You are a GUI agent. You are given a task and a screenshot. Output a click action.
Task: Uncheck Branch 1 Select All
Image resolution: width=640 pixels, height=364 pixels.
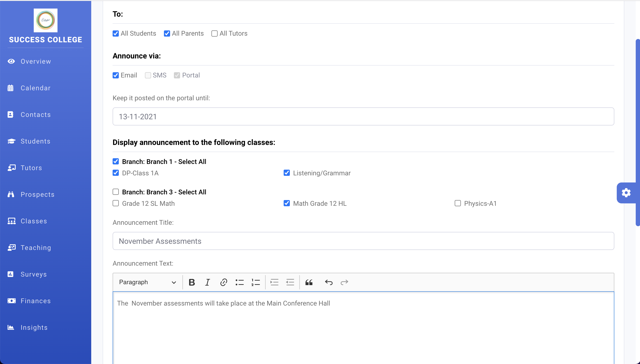116,162
